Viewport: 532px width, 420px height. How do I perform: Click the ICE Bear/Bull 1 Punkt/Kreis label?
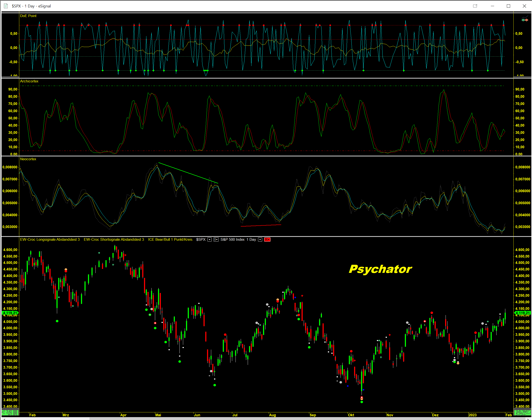click(x=170, y=239)
